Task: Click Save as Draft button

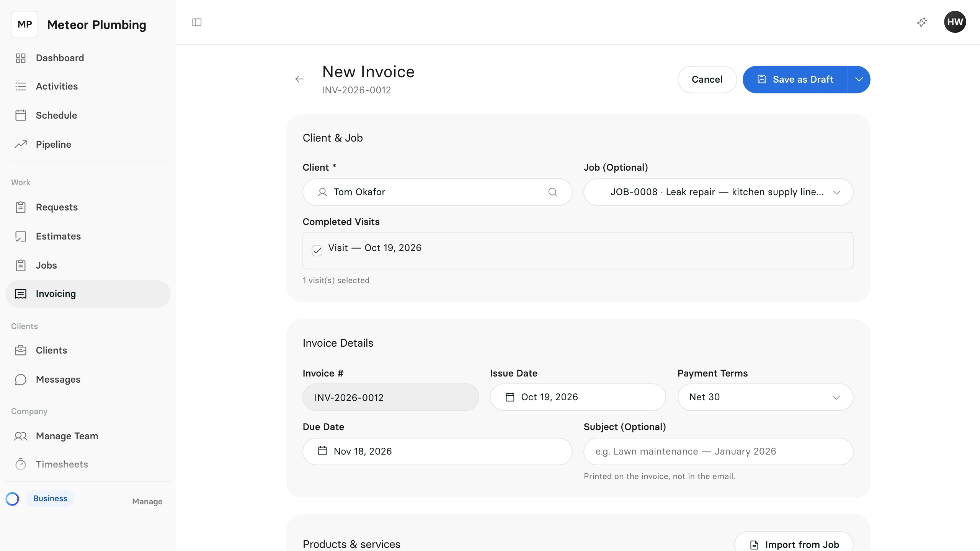Action: (795, 80)
